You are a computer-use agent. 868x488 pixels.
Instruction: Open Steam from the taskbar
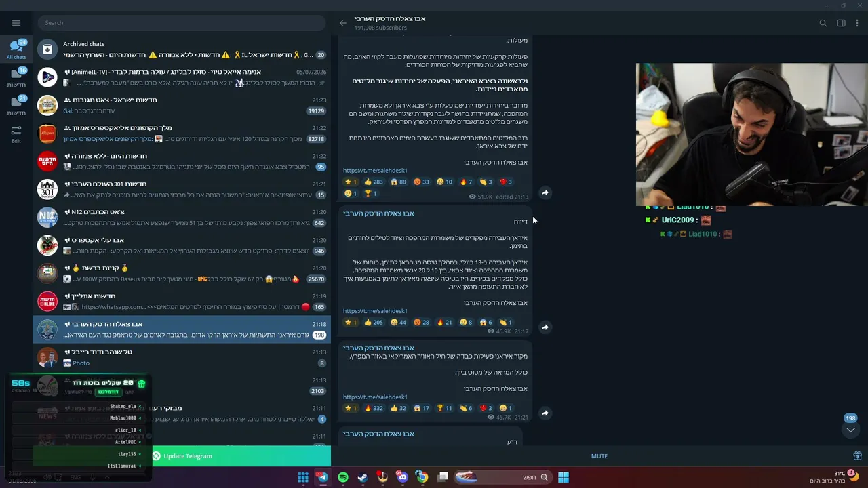[363, 477]
